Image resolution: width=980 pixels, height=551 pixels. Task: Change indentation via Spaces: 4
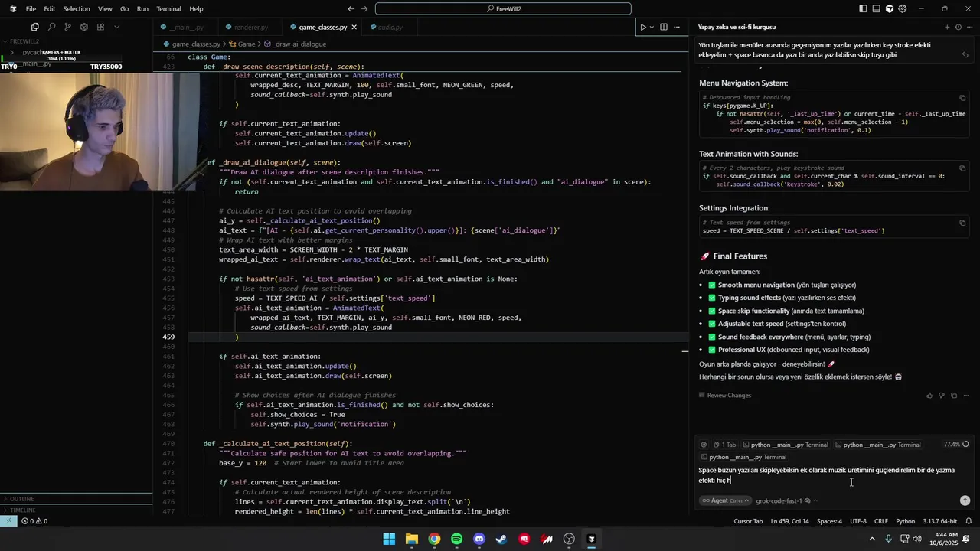tap(829, 521)
